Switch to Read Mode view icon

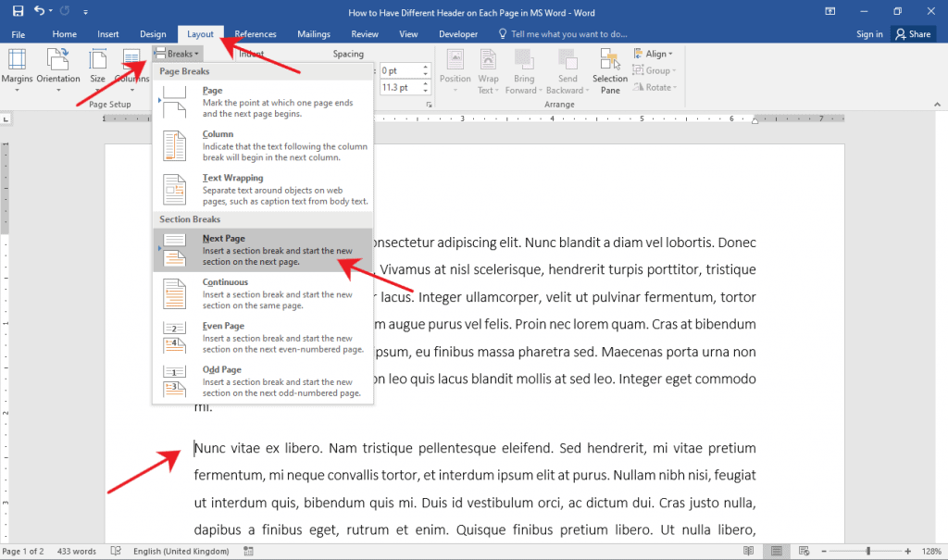(x=748, y=550)
